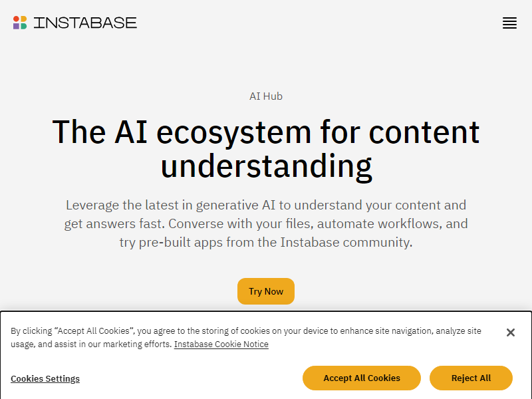532x399 pixels.
Task: Click the green shape in Instabase logo
Action: 23,27
